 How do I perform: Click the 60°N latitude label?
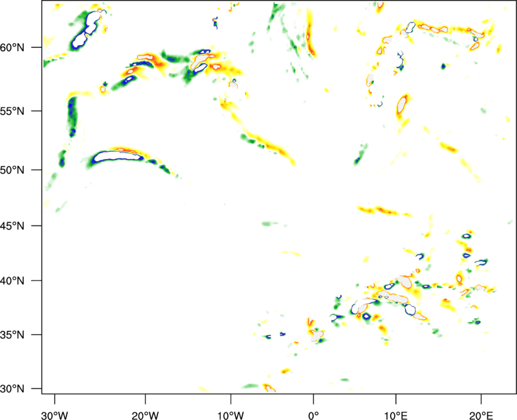pos(12,47)
